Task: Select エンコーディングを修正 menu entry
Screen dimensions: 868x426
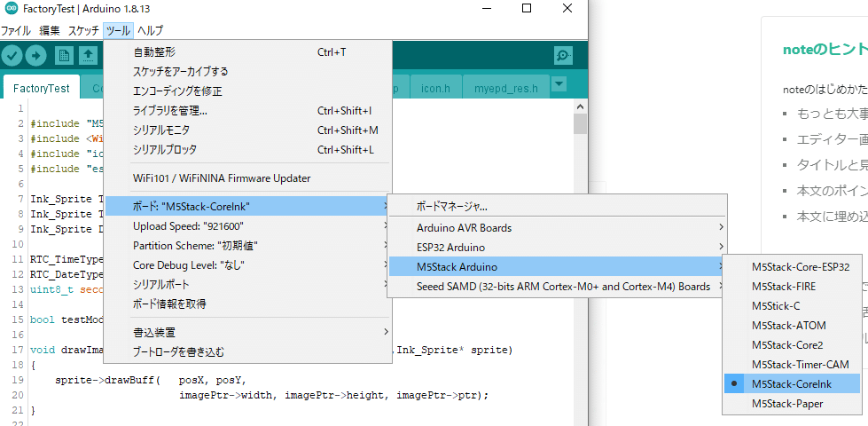Action: (x=248, y=91)
